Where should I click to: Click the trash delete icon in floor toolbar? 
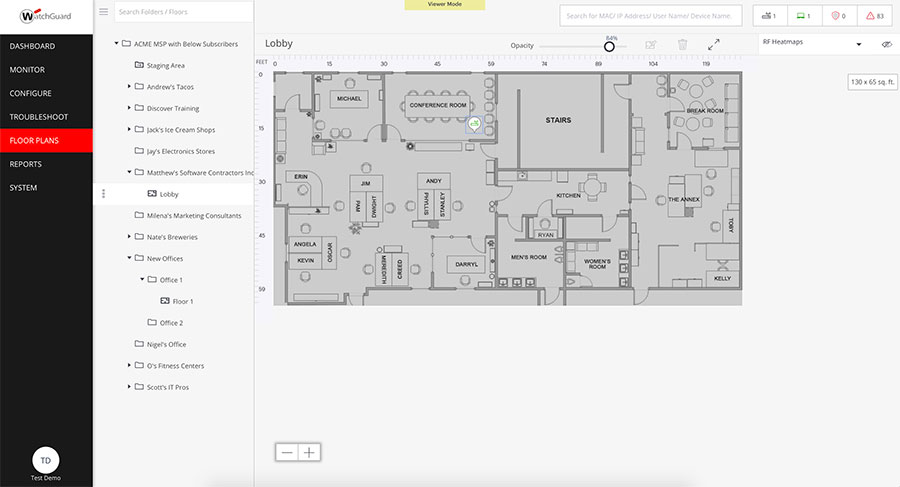pos(682,45)
